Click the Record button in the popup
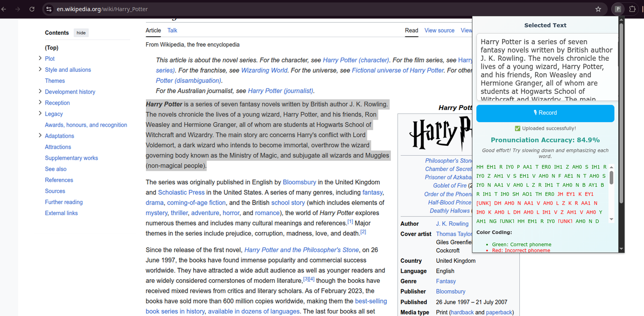Image resolution: width=644 pixels, height=316 pixels. (545, 113)
